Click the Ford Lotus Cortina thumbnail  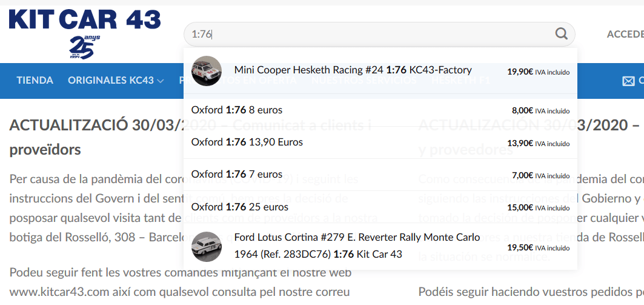tap(207, 247)
